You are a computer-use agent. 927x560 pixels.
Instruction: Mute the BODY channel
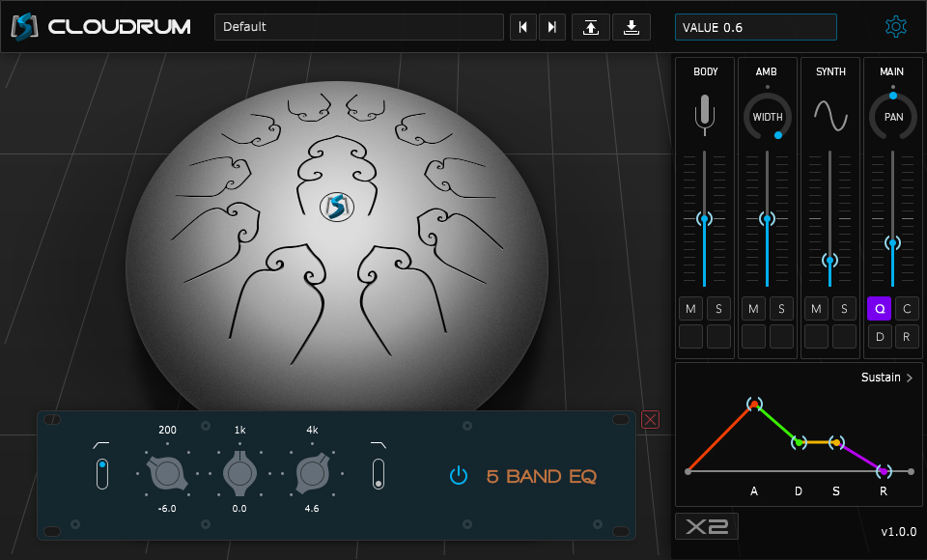point(690,308)
